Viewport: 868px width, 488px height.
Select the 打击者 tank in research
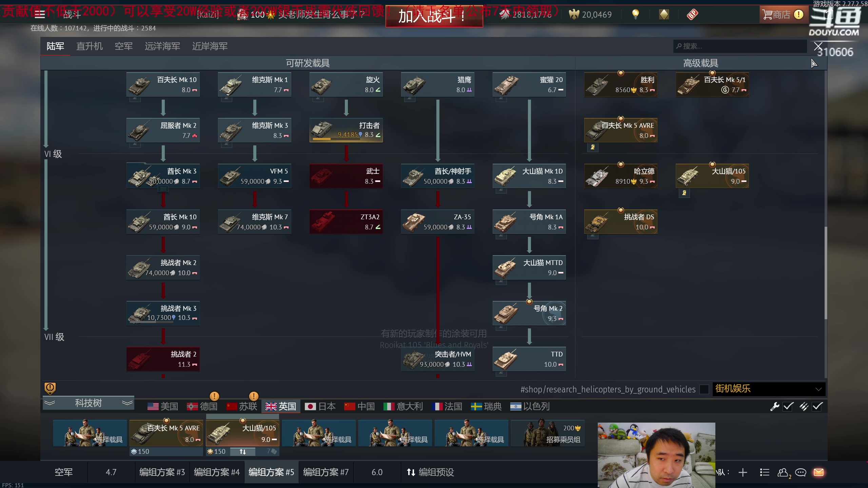[346, 130]
